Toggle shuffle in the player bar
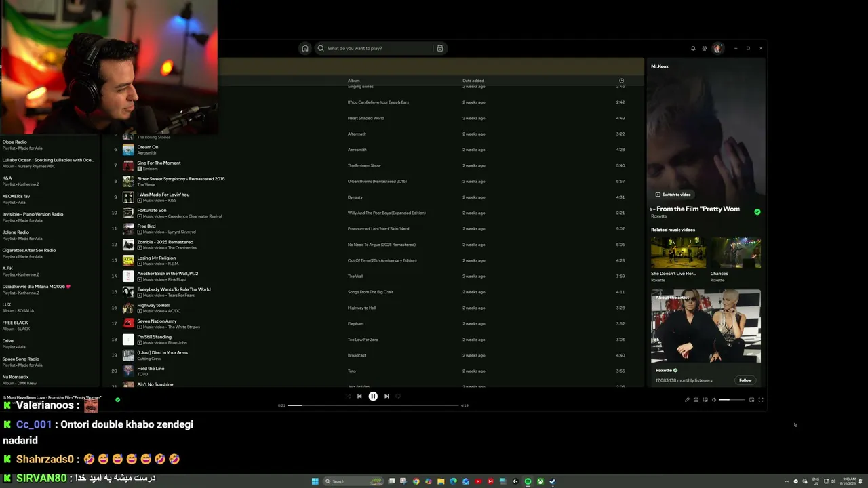Image resolution: width=868 pixels, height=488 pixels. [348, 396]
